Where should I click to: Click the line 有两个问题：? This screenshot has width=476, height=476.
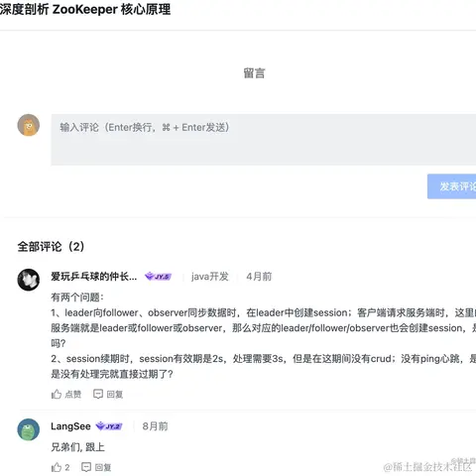[77, 297]
